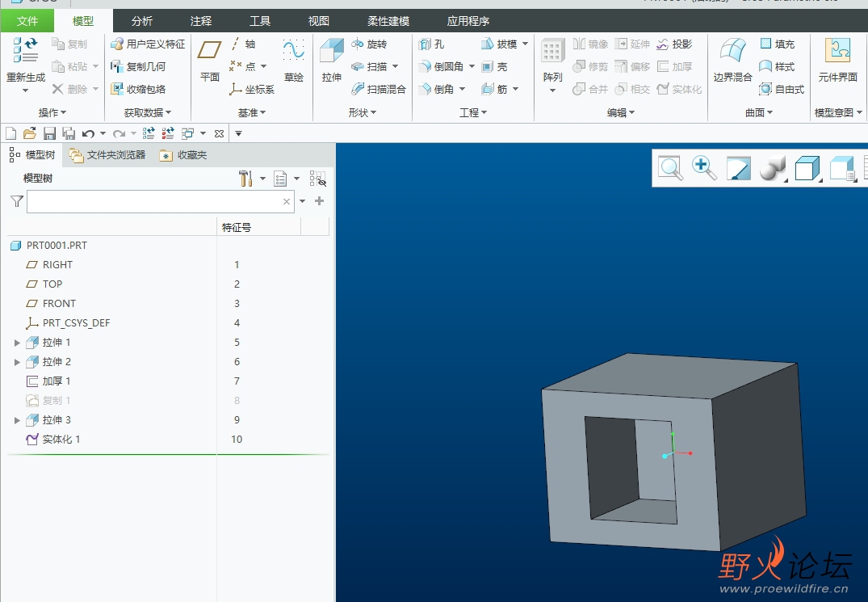The width and height of the screenshot is (868, 602).
Task: Click the 样式 style tool
Action: coord(778,66)
